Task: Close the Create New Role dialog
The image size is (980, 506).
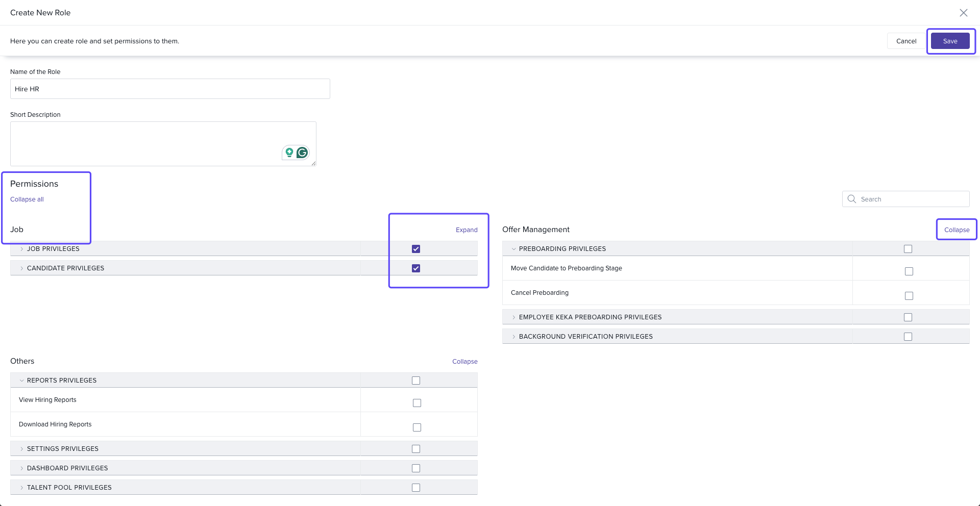Action: click(x=963, y=13)
